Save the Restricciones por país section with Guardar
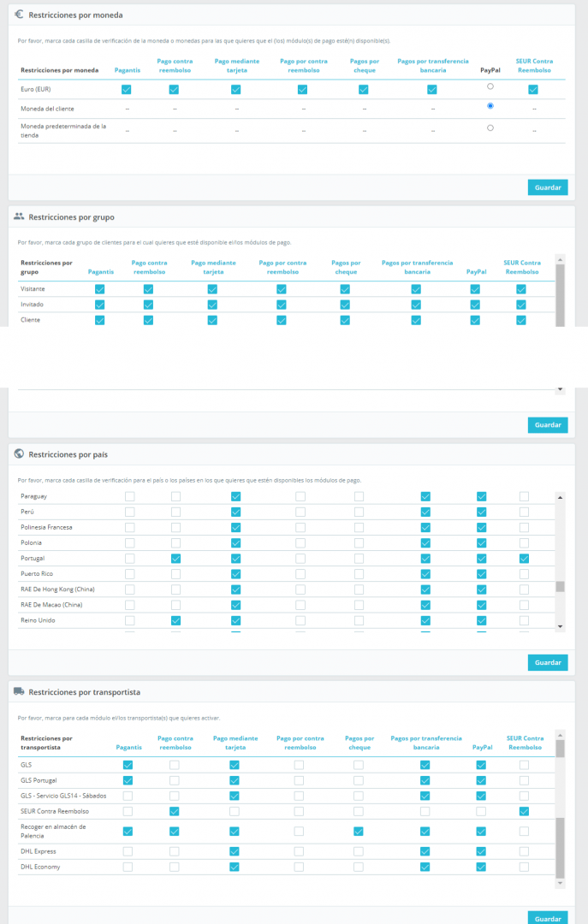Screen dimensions: 588x924 (547, 662)
